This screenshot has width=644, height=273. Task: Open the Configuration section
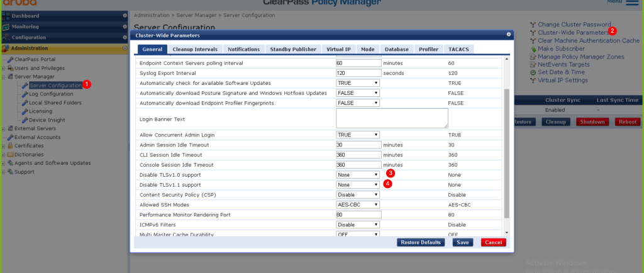pos(65,37)
